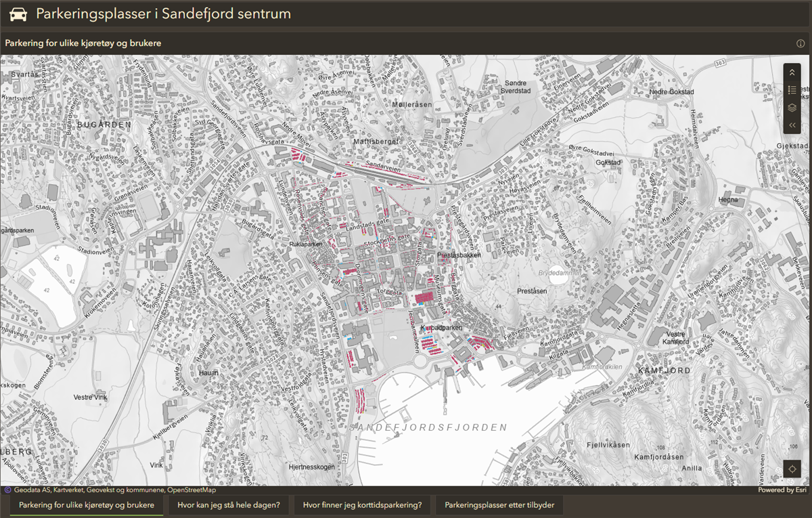Image resolution: width=812 pixels, height=518 pixels.
Task: Click the red parking area near Torggata
Action: click(424, 297)
